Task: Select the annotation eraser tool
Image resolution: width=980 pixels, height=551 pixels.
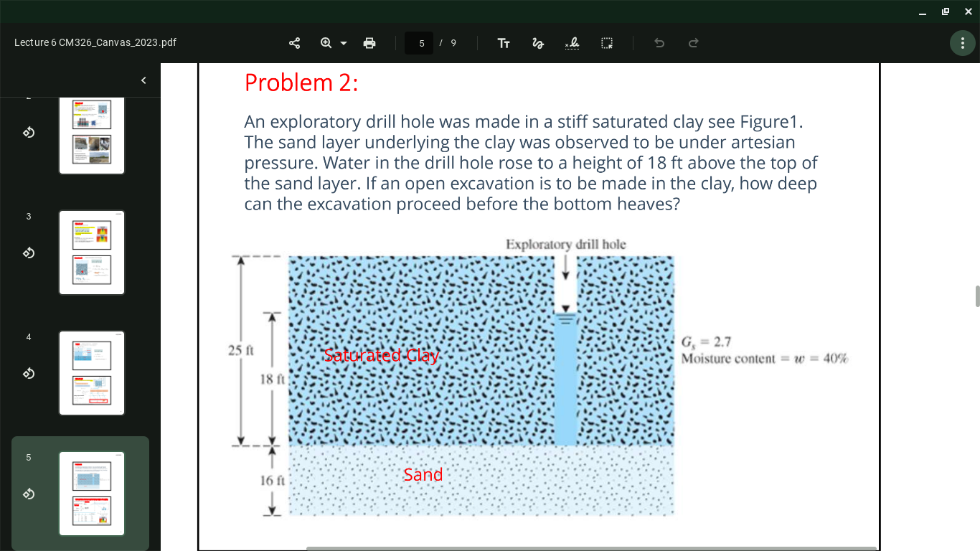Action: coord(573,43)
